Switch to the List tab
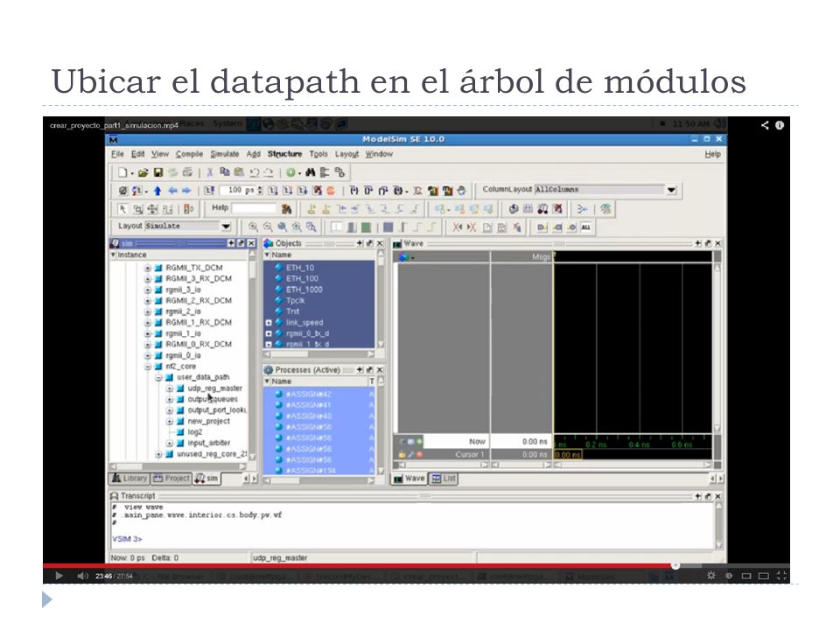840x630 pixels. point(444,479)
